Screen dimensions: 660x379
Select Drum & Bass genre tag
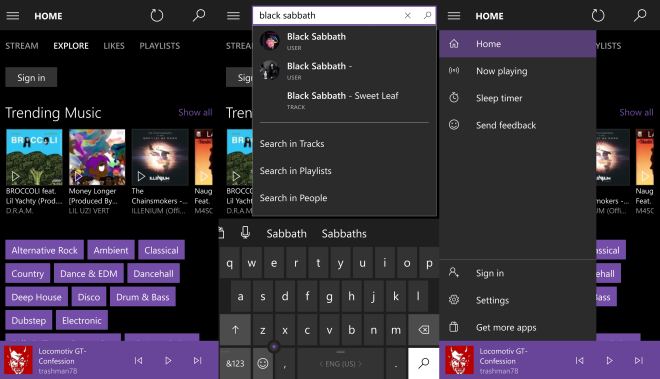[x=143, y=297]
